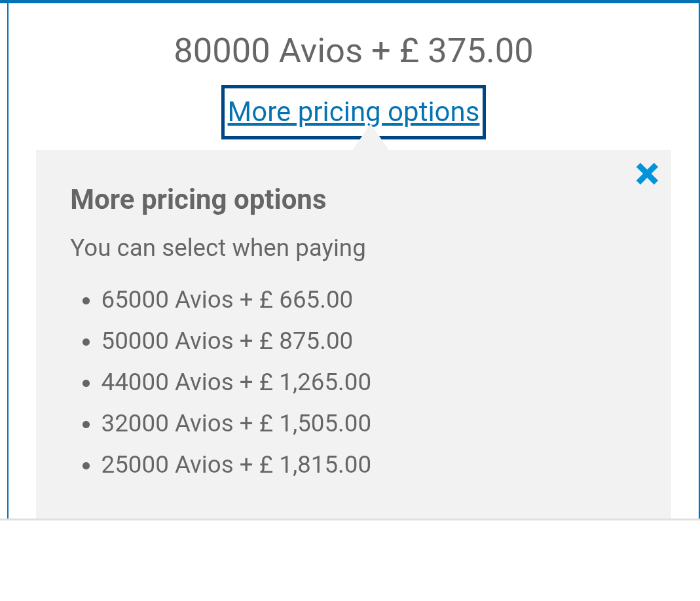Viewport: 700px width, 601px height.
Task: Click the popup pointer arrow under the link
Action: pyautogui.click(x=370, y=140)
